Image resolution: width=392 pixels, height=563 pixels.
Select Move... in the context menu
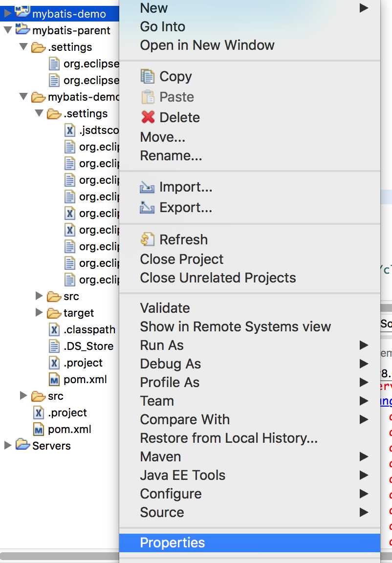pyautogui.click(x=250, y=137)
